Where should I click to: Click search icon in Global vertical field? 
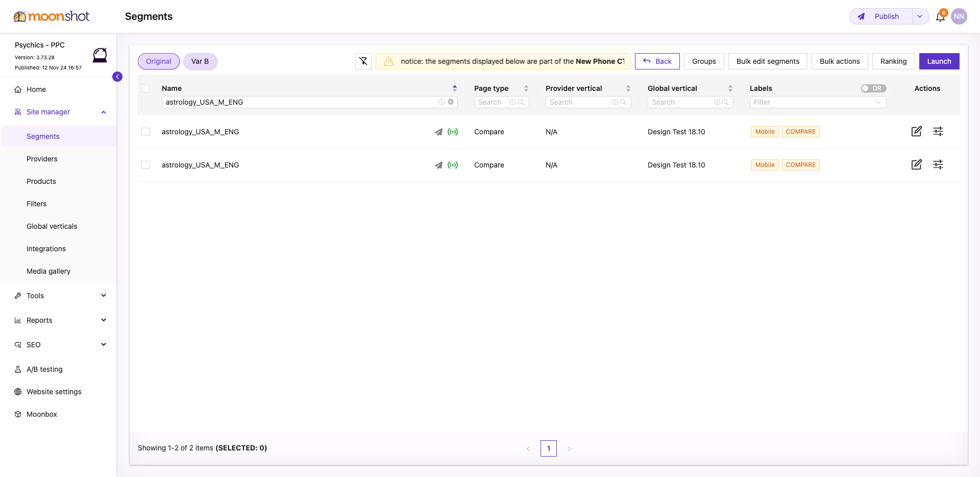point(725,102)
